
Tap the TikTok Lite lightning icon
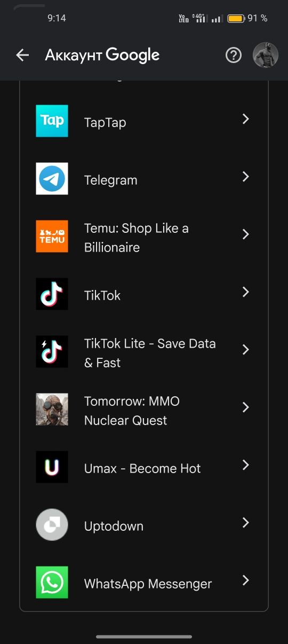click(x=52, y=351)
